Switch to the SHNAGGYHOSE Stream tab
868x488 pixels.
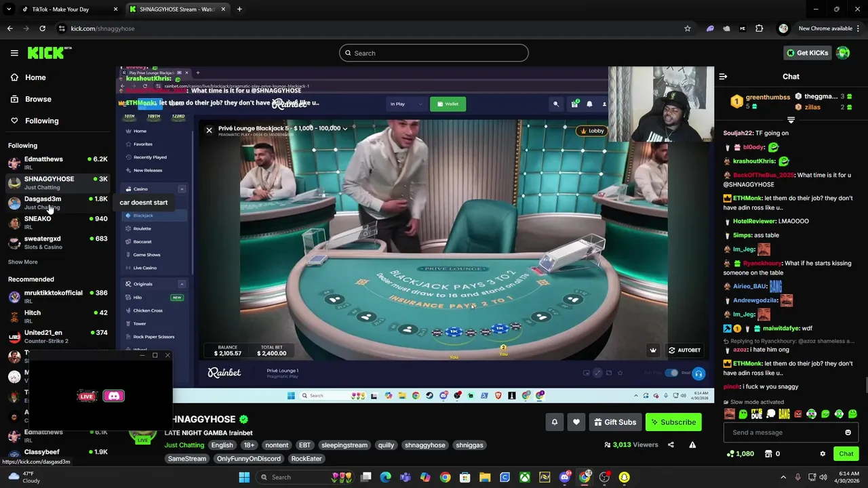[x=178, y=9]
